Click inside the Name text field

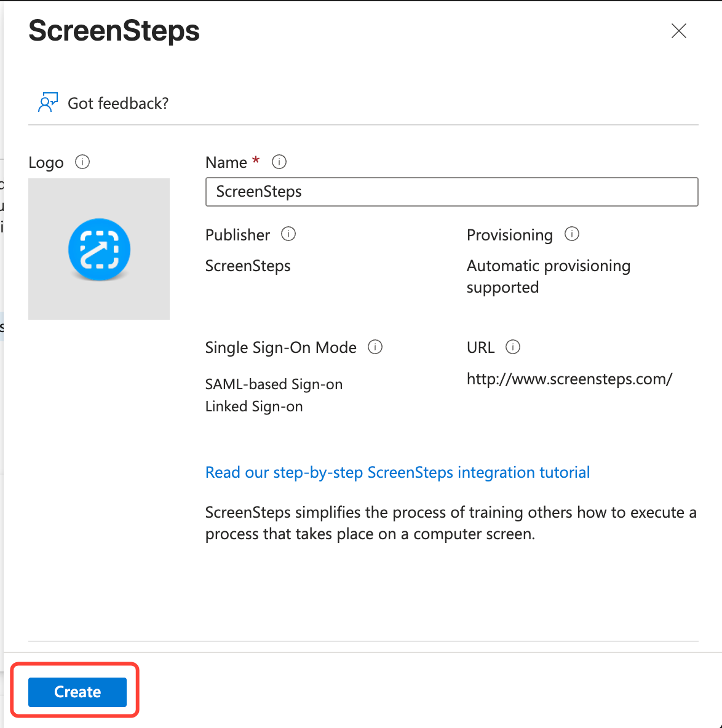(x=451, y=192)
